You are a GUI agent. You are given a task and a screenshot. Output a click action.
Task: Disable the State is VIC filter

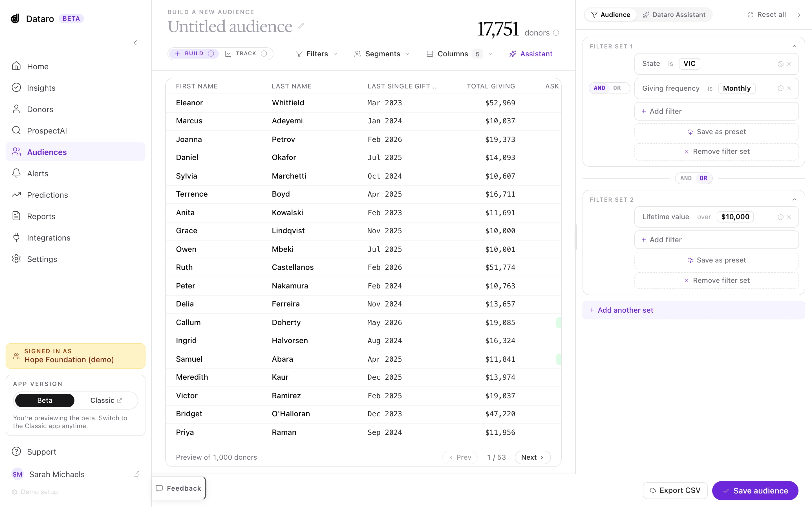780,64
